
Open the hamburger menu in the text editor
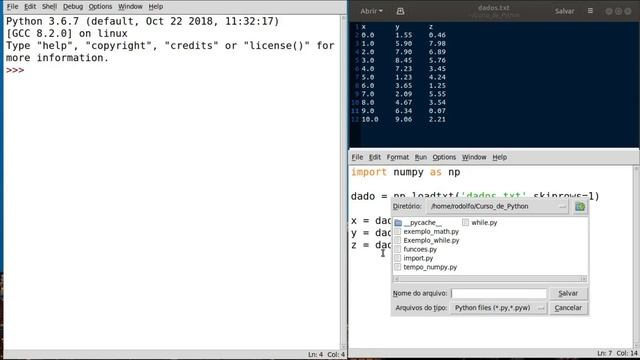point(590,11)
